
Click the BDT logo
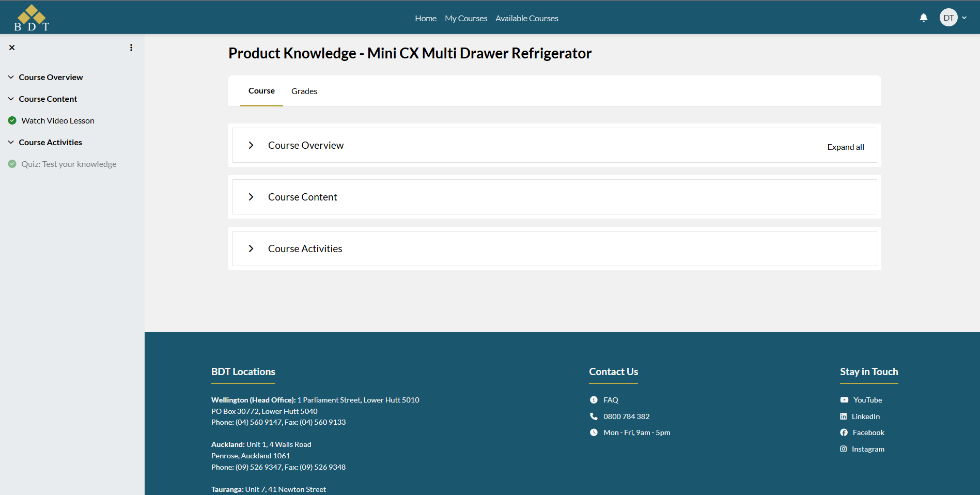point(32,18)
